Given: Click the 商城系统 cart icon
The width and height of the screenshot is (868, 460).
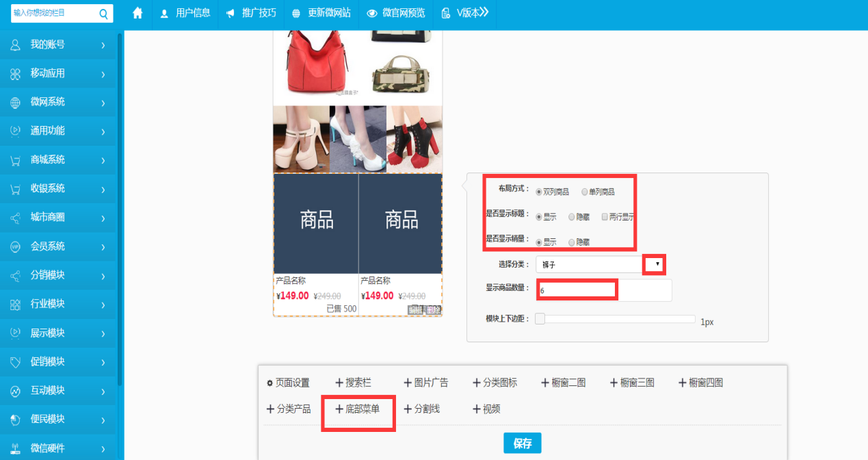Looking at the screenshot, I should coord(15,160).
